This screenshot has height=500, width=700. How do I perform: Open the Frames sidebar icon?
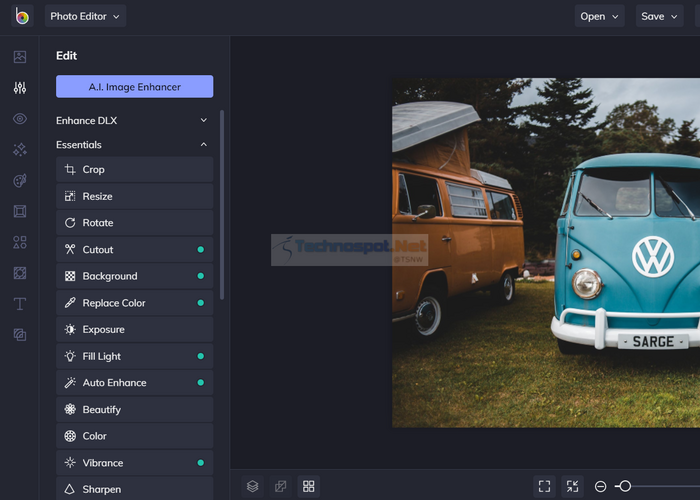pyautogui.click(x=20, y=211)
